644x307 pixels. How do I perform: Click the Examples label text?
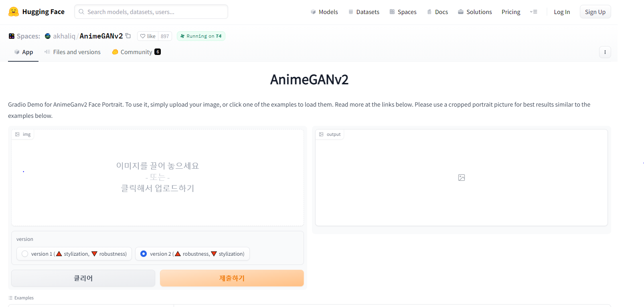[x=24, y=298]
